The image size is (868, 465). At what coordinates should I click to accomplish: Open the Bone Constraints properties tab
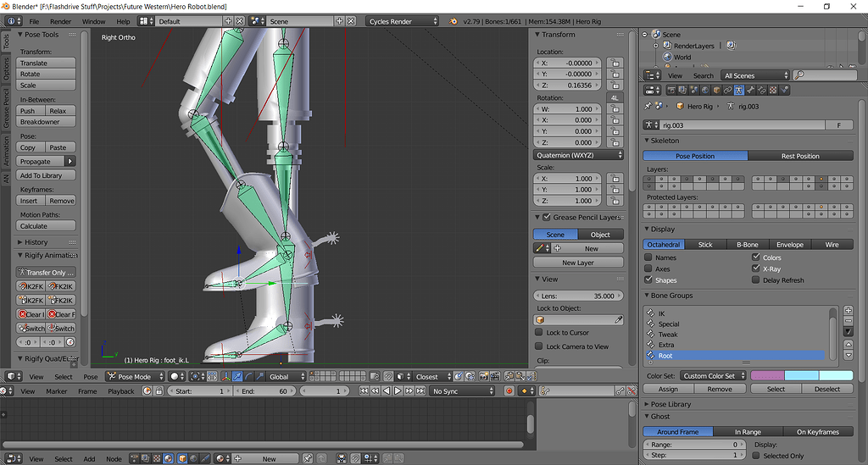point(762,90)
